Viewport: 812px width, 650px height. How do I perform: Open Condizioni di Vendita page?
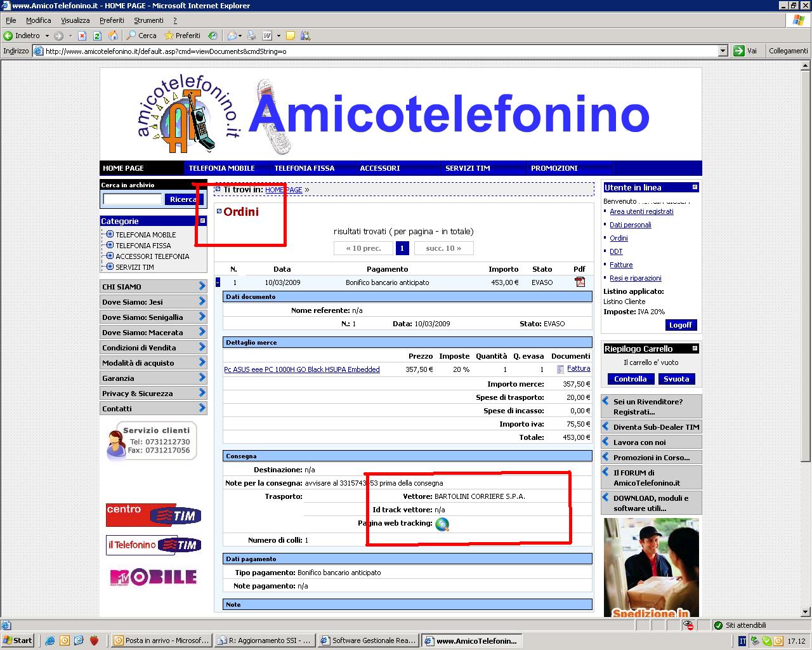click(x=154, y=347)
